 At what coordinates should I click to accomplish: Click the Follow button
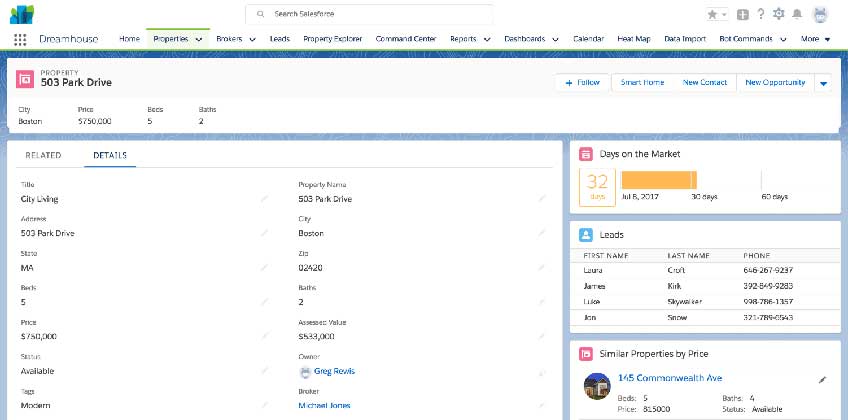coord(582,83)
